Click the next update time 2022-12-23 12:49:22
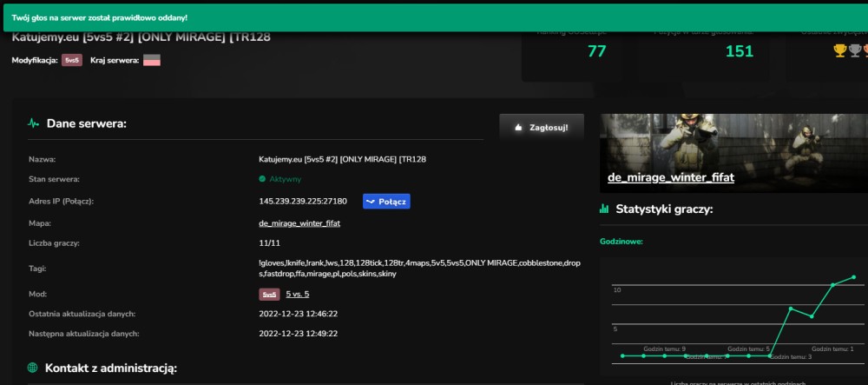 tap(299, 334)
